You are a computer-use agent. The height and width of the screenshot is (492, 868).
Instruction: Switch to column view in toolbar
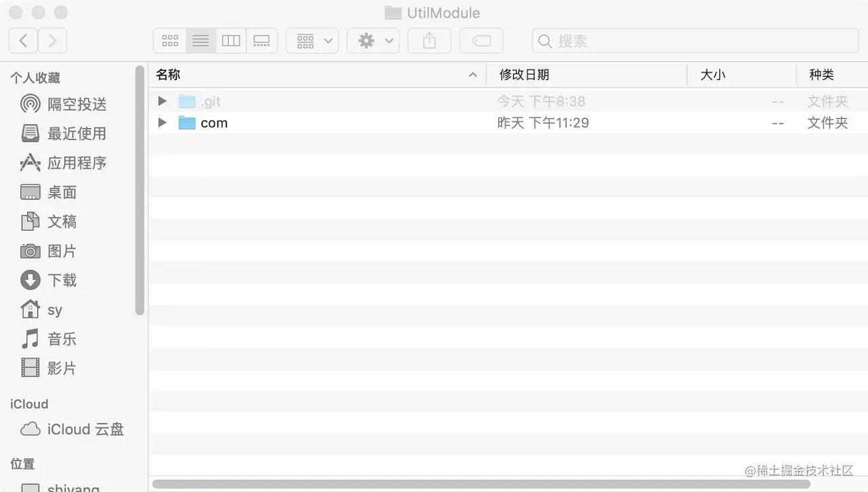231,41
